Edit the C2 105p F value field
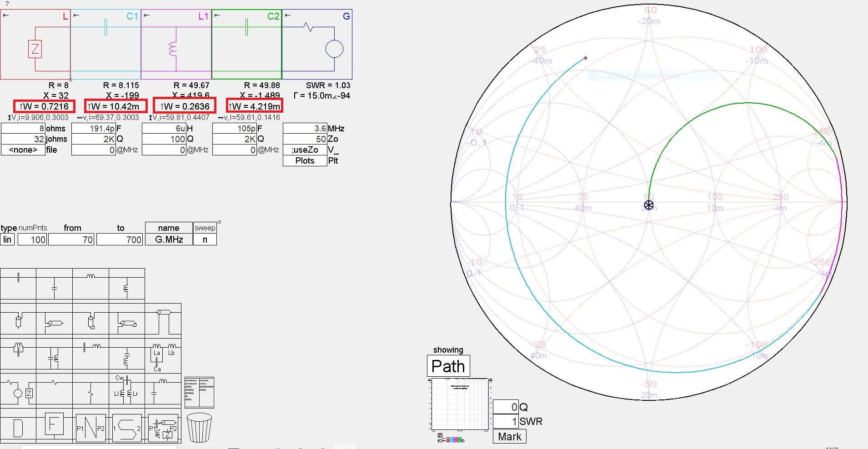868x449 pixels. [235, 128]
